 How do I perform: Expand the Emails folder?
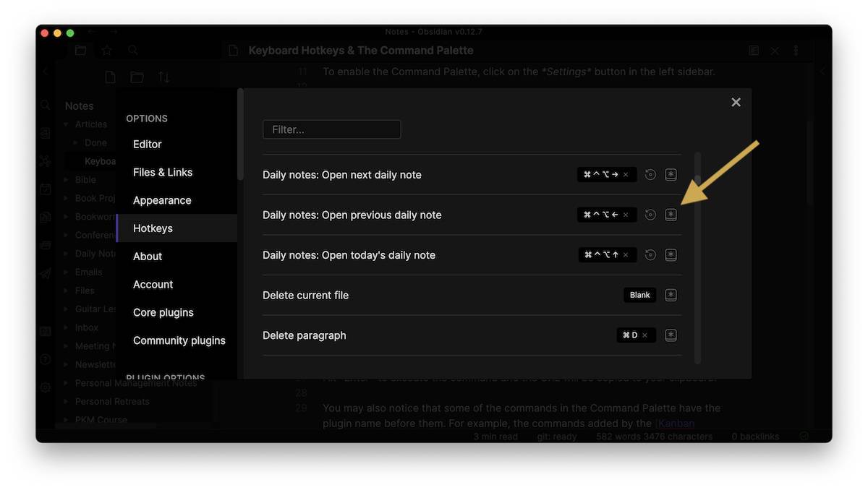click(x=67, y=272)
